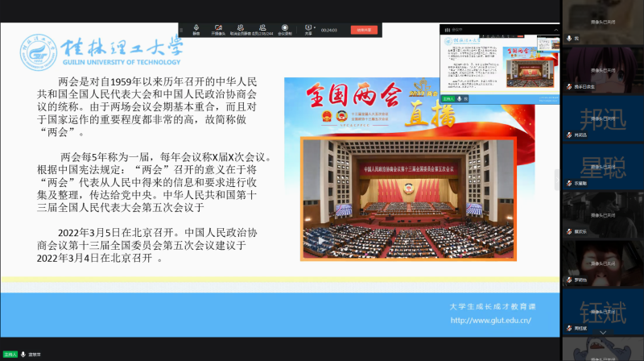Click muted mic icon on 苏星聪 tile
The image size is (644, 361).
(569, 183)
